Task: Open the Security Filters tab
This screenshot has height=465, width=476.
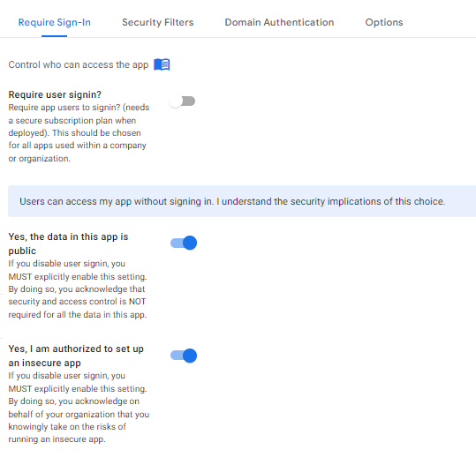Action: pos(157,22)
